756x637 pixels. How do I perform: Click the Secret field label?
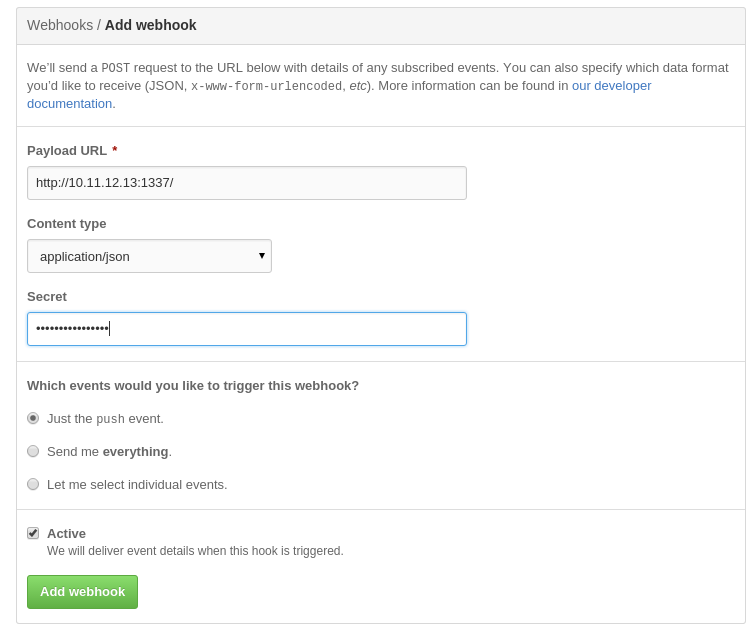[47, 297]
